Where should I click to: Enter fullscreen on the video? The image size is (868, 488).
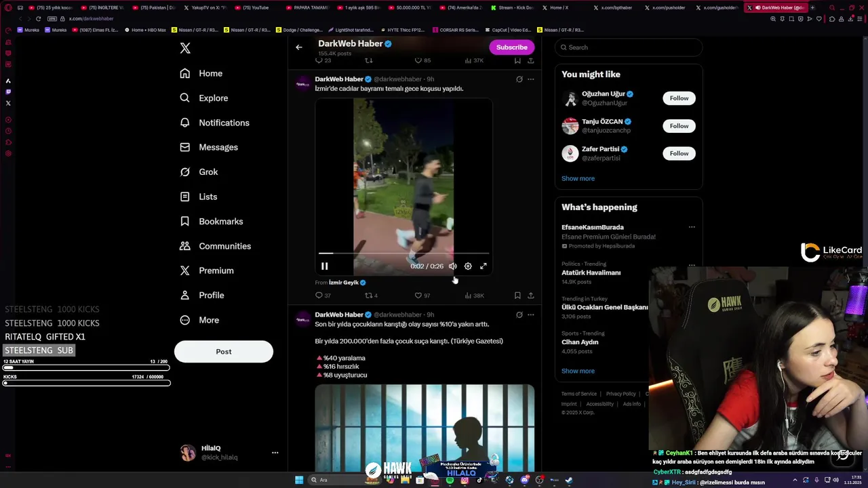coord(484,266)
